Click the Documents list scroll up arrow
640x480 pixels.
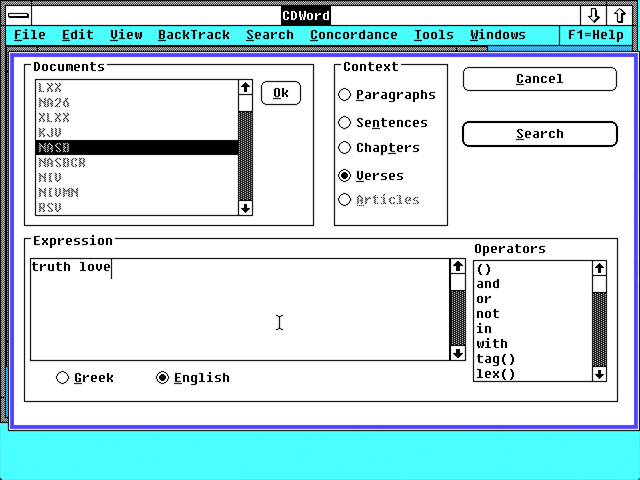point(245,87)
